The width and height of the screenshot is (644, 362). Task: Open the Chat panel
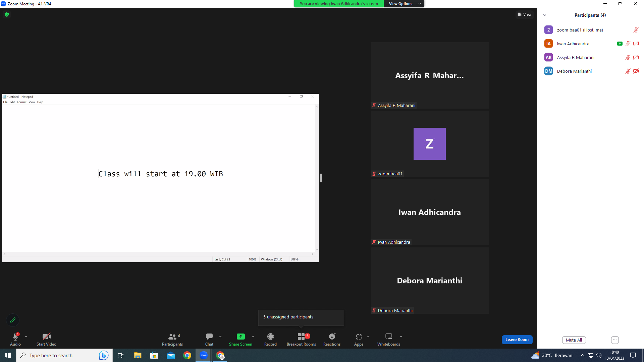point(209,339)
